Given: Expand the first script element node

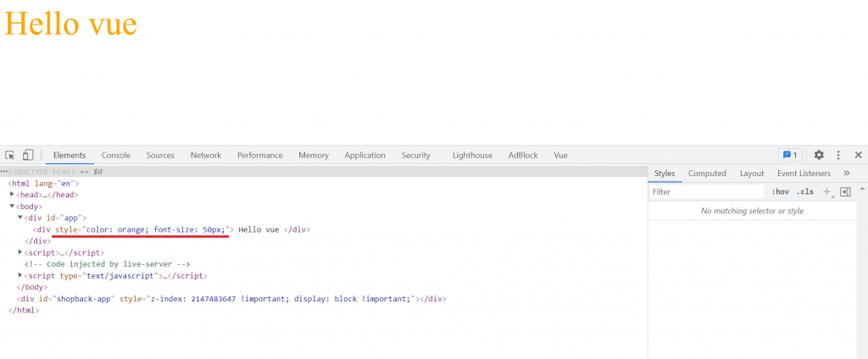Looking at the screenshot, I should [20, 252].
